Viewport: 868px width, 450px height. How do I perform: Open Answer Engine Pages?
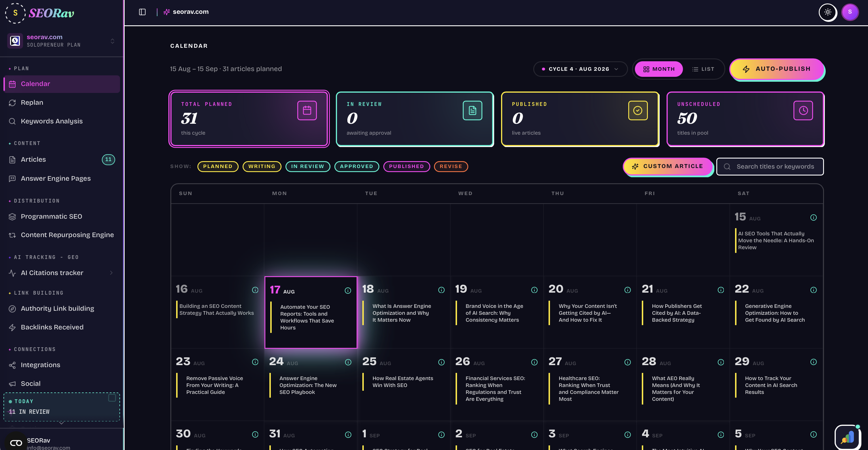click(x=62, y=178)
